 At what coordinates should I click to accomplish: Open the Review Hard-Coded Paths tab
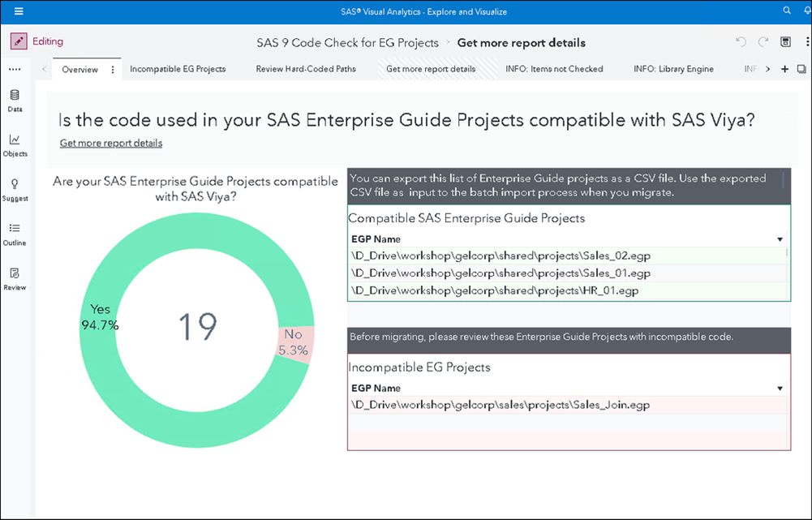click(x=306, y=69)
